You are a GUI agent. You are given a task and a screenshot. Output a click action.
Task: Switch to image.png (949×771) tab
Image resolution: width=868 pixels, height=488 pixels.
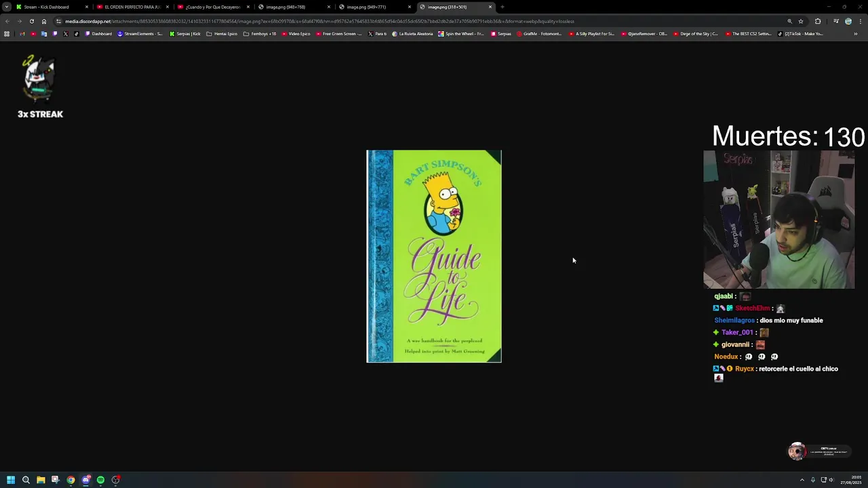click(x=374, y=7)
